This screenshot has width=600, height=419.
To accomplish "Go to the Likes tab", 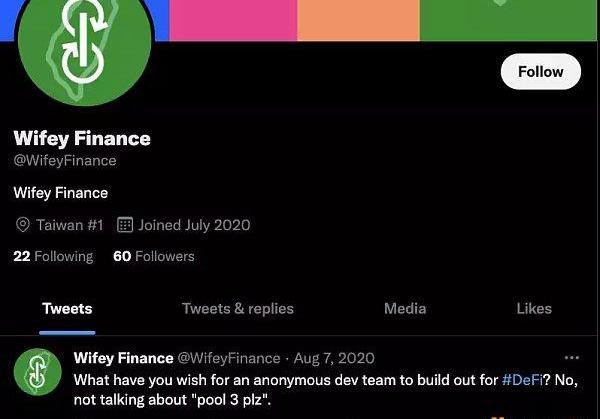I will tap(534, 308).
